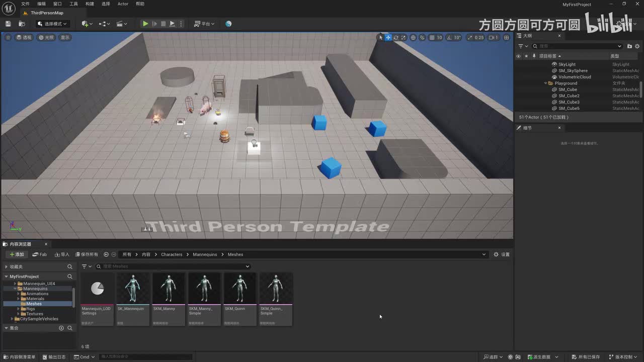Expand the 平台 platforms dropdown

pos(204,24)
